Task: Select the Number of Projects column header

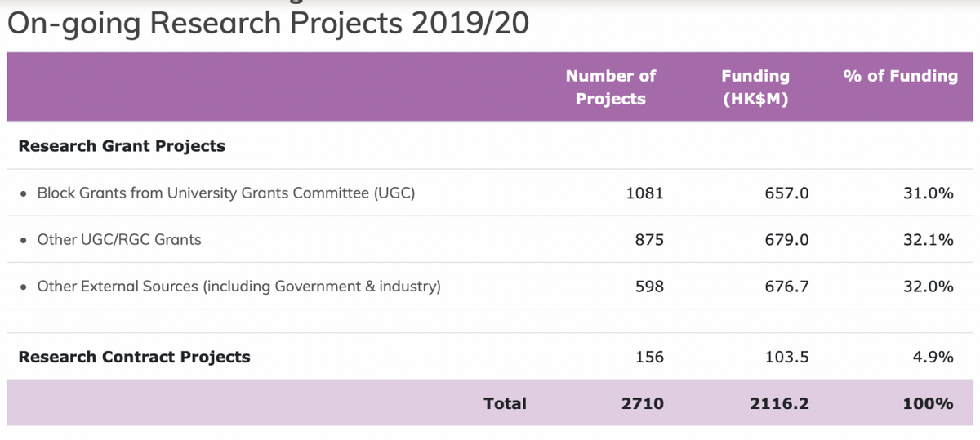Action: tap(610, 87)
